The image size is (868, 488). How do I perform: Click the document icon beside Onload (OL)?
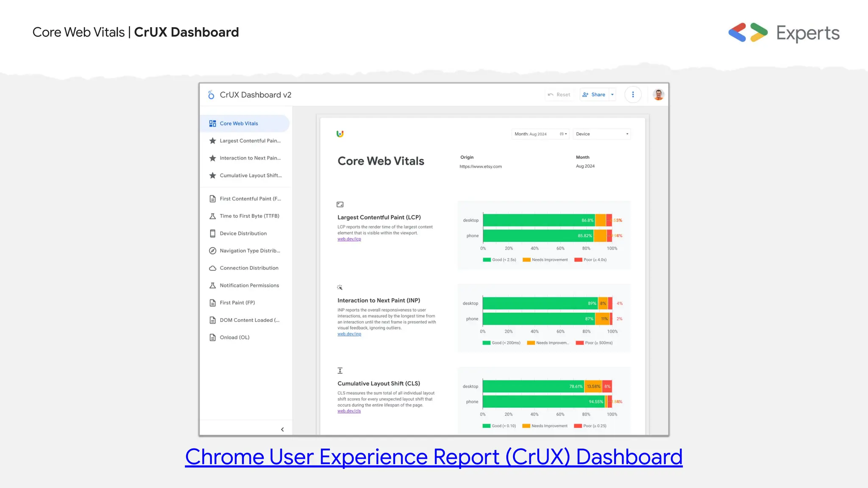[213, 338]
